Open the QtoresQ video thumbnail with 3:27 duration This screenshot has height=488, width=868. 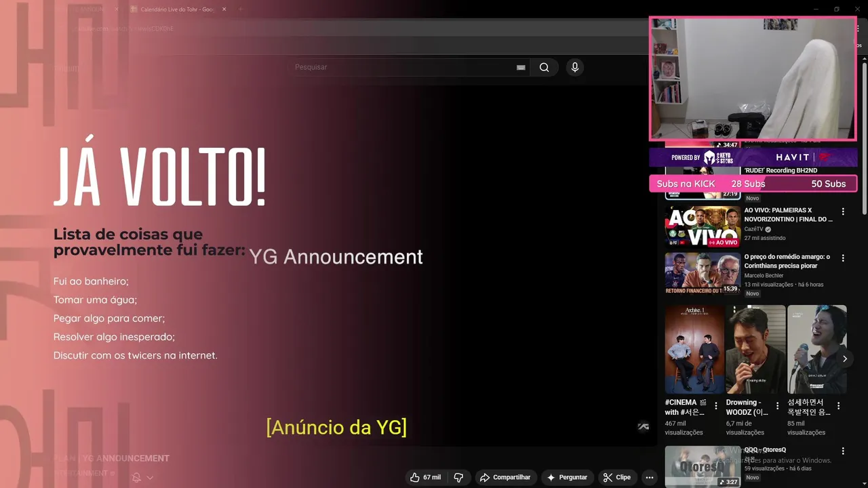point(703,466)
